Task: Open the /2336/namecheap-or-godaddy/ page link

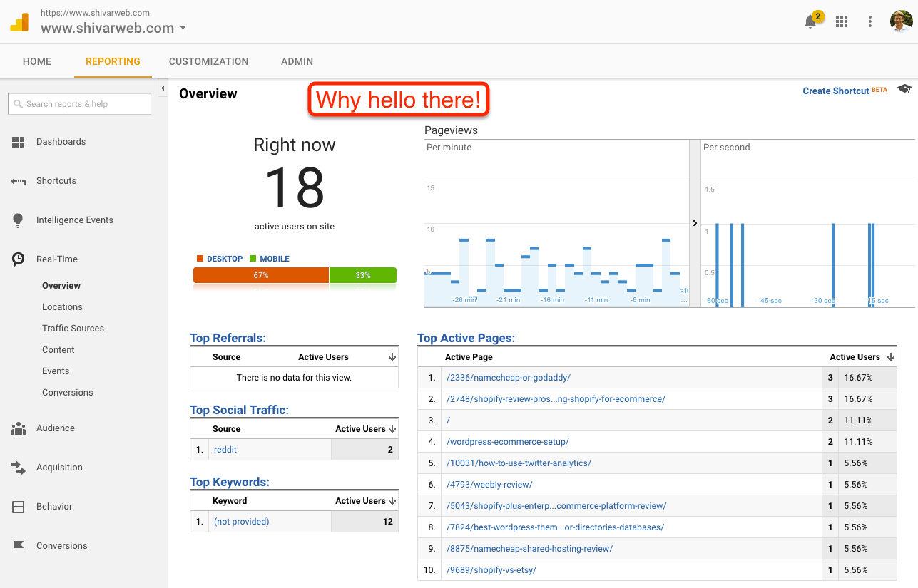Action: pyautogui.click(x=509, y=378)
